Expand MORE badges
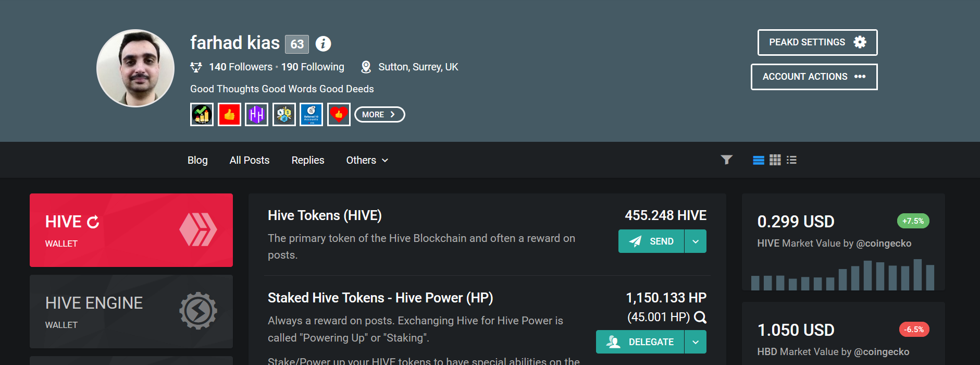This screenshot has height=365, width=980. (379, 115)
